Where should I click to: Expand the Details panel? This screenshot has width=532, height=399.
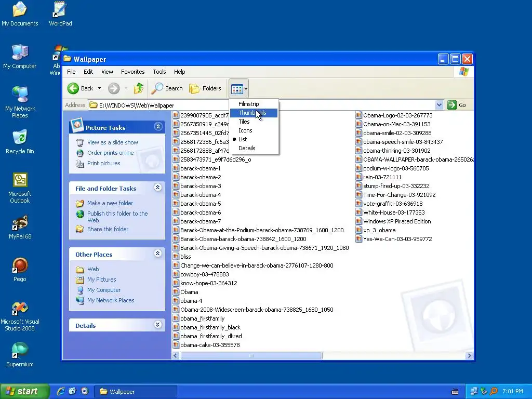tap(158, 325)
